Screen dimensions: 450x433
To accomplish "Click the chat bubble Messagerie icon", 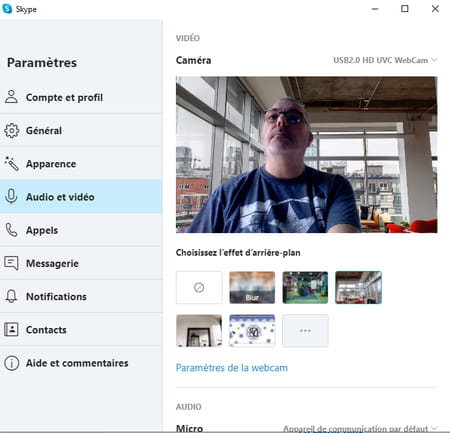I will click(11, 263).
